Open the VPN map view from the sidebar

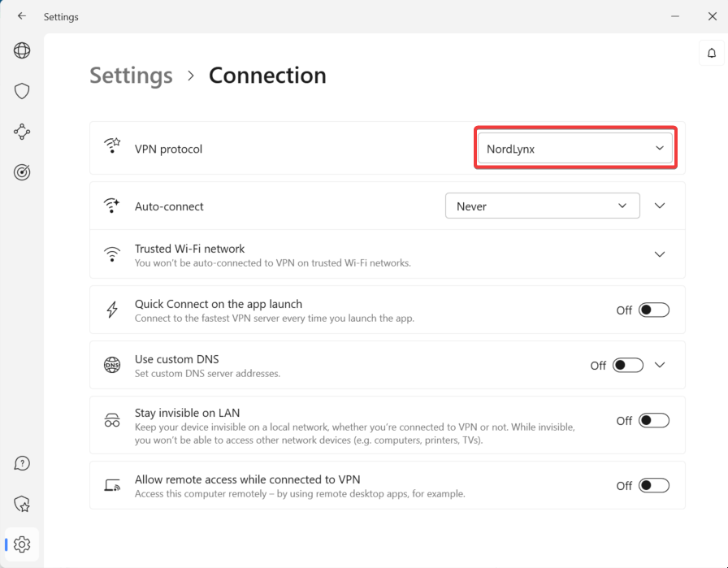tap(21, 50)
